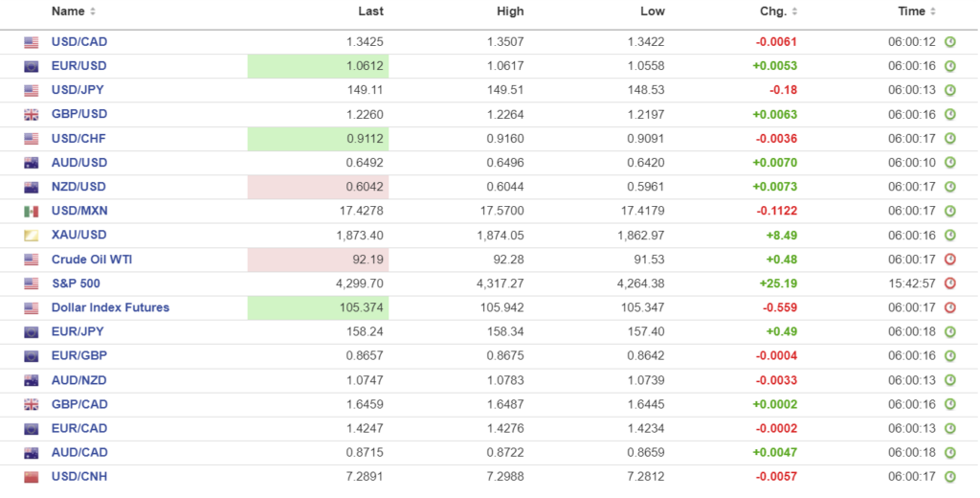Click the High column header
Screen dimensions: 980x498
click(510, 11)
